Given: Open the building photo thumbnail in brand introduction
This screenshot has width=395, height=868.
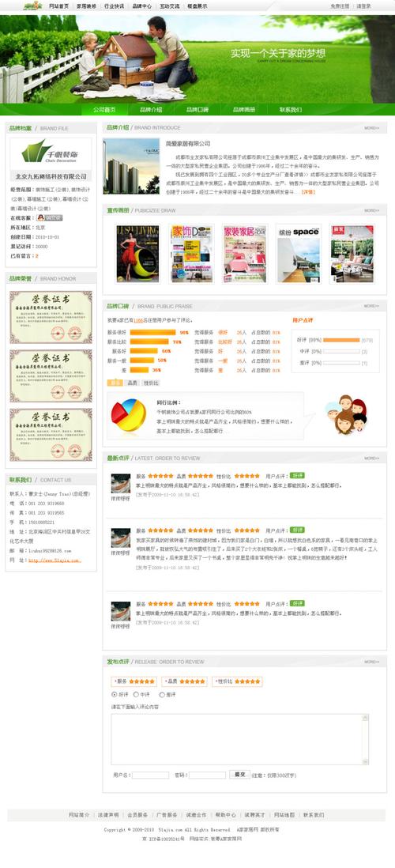Looking at the screenshot, I should coord(131,165).
